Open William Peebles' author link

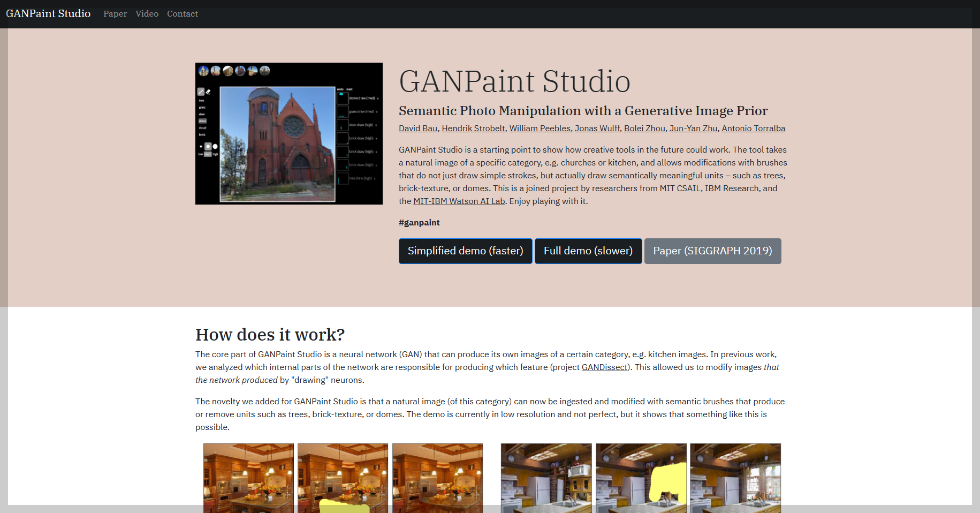click(x=540, y=129)
